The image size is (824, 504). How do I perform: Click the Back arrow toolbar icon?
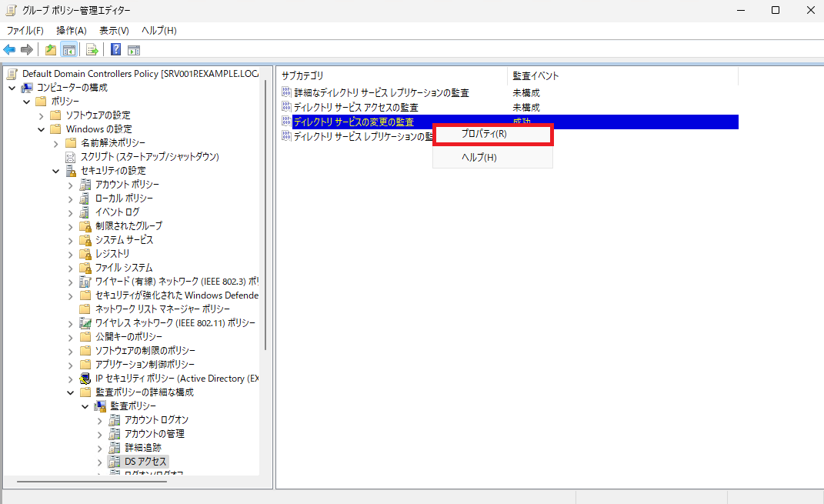tap(9, 50)
